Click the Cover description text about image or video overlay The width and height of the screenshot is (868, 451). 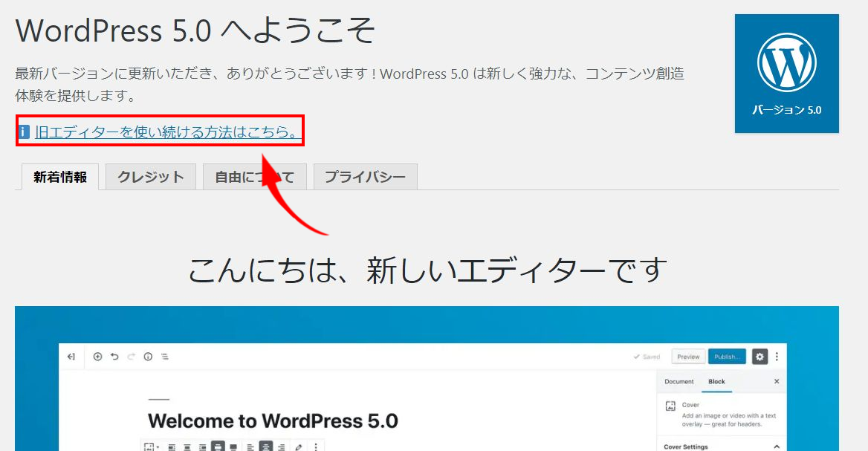pos(728,420)
